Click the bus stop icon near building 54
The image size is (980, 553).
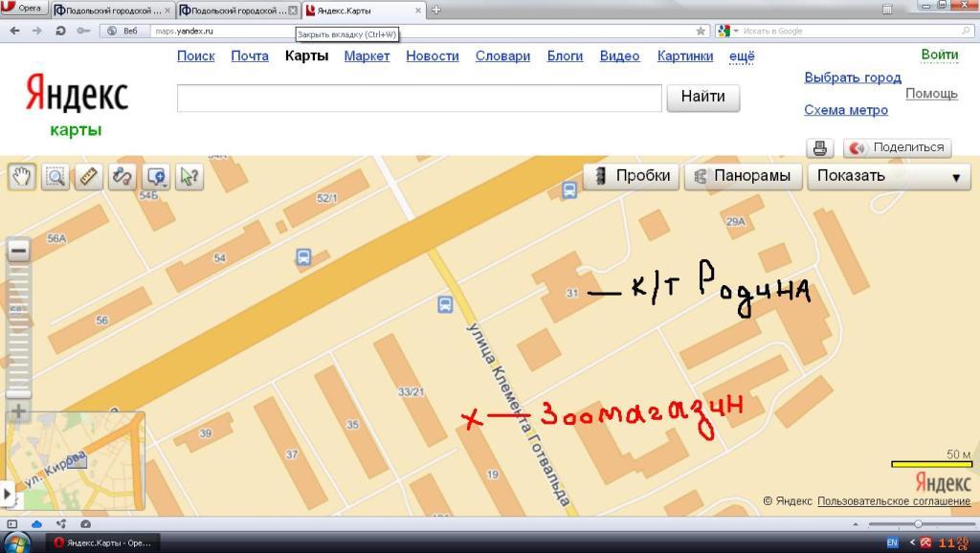click(x=303, y=257)
